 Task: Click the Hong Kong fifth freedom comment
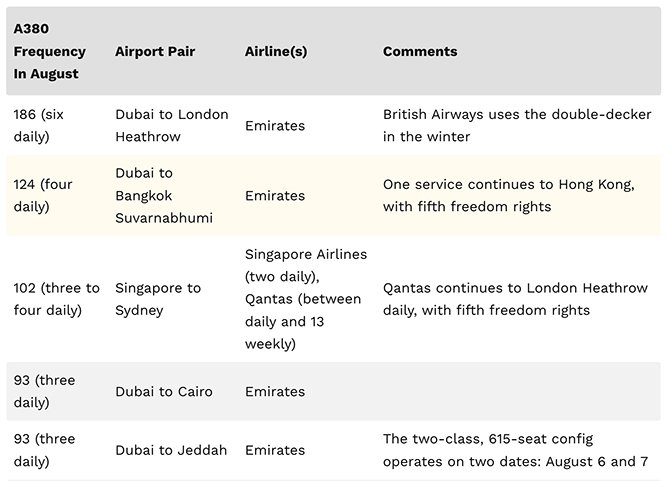pyautogui.click(x=508, y=196)
